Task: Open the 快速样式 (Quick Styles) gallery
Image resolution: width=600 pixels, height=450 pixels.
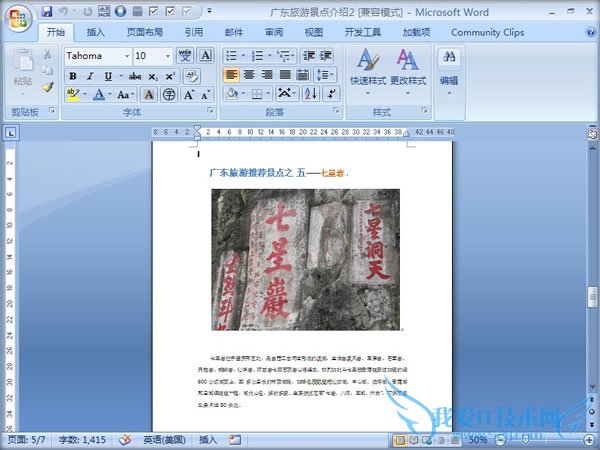Action: tap(368, 72)
